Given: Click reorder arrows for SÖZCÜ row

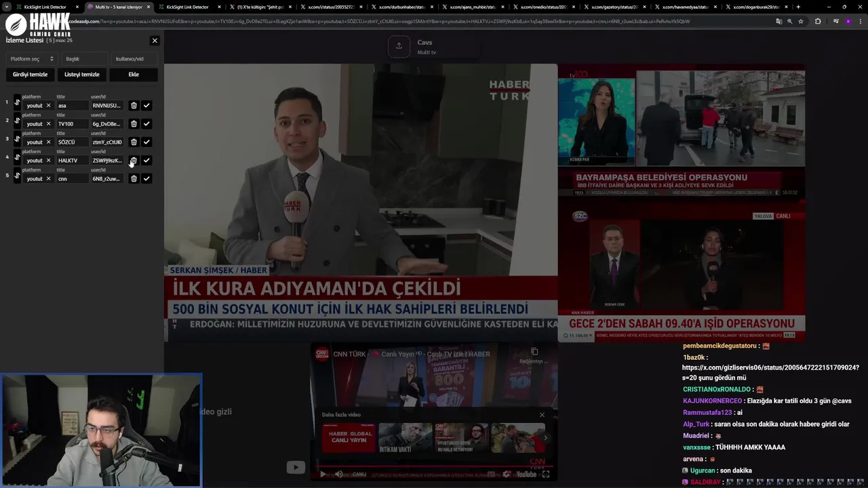Looking at the screenshot, I should (x=17, y=139).
